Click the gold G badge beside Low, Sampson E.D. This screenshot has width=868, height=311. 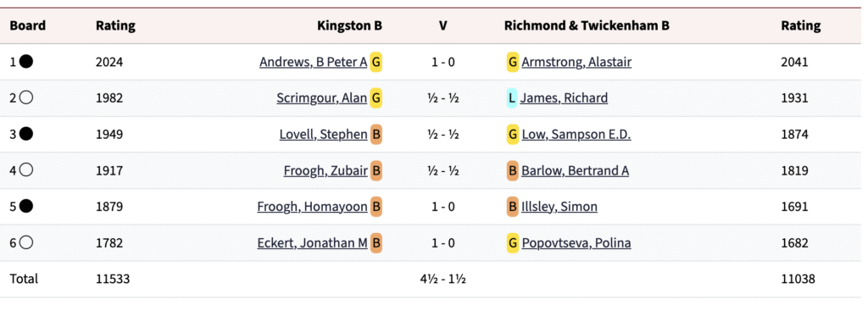click(x=513, y=134)
